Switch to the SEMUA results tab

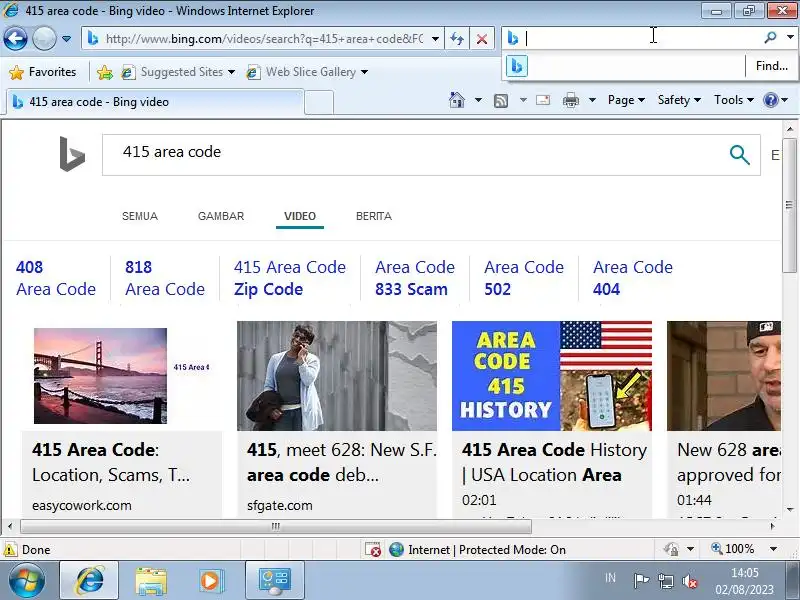pyautogui.click(x=140, y=216)
